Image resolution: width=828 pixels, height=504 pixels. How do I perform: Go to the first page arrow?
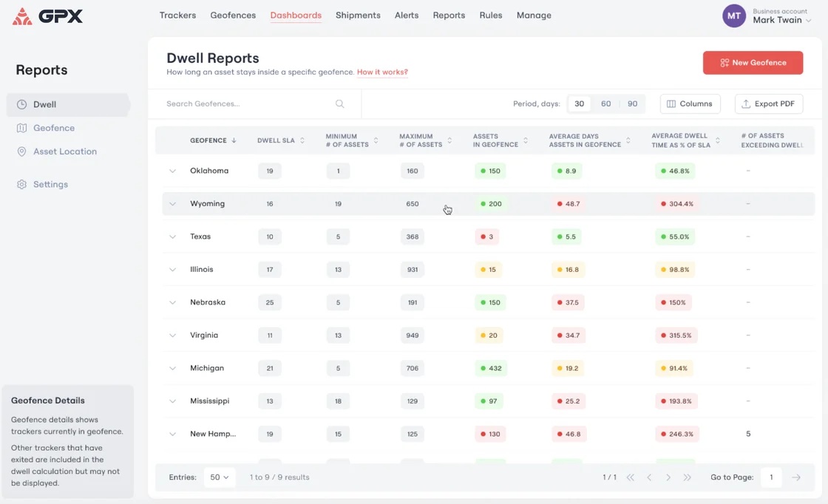coord(631,477)
